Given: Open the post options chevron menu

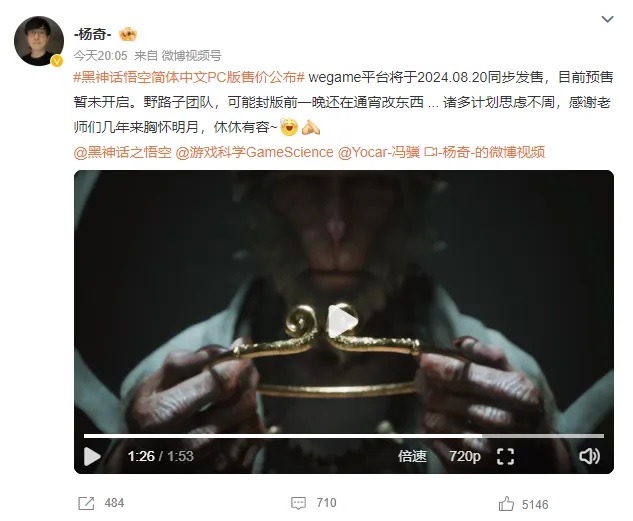Looking at the screenshot, I should [x=607, y=19].
